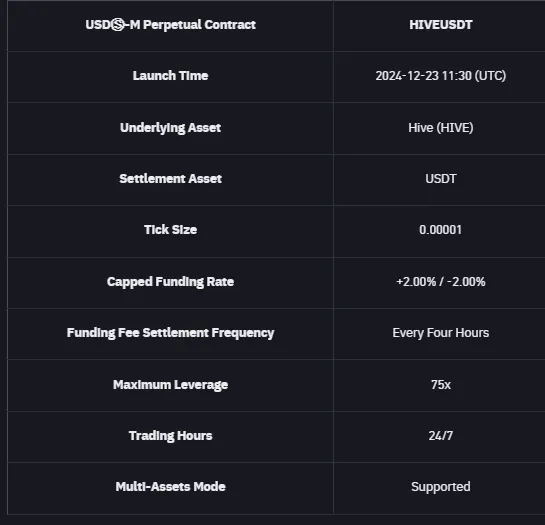Select the USDT settlement value
545x525 pixels.
point(440,178)
